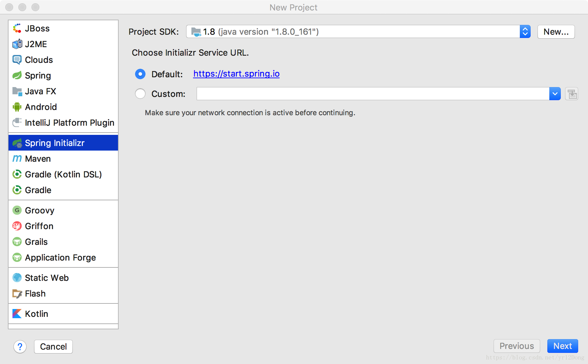Select Griffon in the project list

coord(63,226)
